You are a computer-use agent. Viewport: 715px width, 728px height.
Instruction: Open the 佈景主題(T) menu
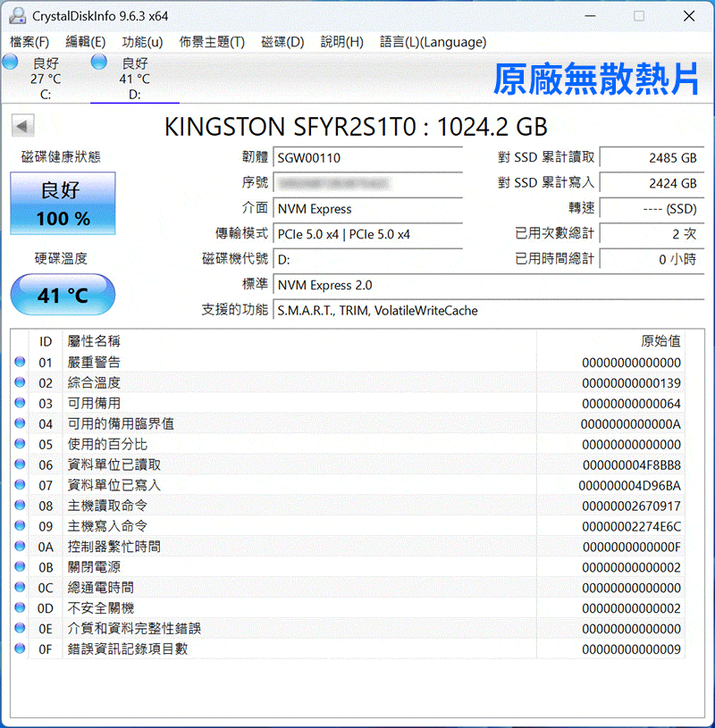coord(212,42)
